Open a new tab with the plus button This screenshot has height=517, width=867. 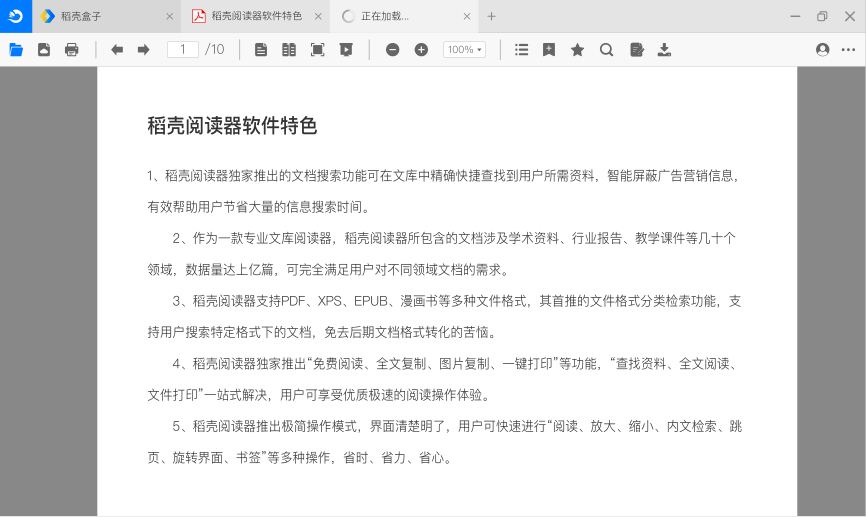pyautogui.click(x=491, y=17)
